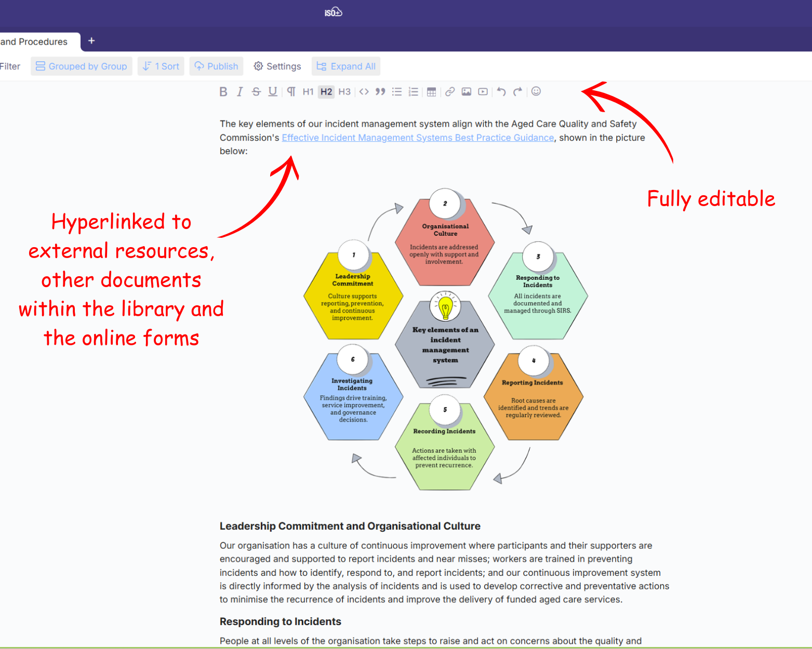
Task: Insert a table
Action: click(x=431, y=92)
